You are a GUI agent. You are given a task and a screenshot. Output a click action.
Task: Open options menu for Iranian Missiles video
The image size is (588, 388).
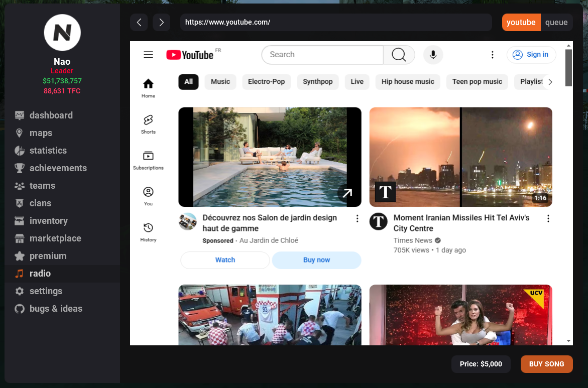[x=548, y=218]
